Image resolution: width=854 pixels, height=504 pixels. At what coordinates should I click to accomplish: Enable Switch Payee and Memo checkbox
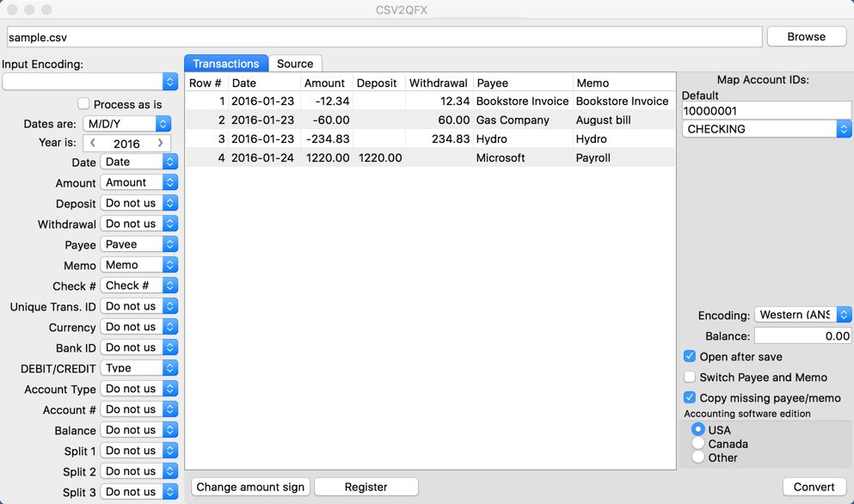click(x=690, y=377)
